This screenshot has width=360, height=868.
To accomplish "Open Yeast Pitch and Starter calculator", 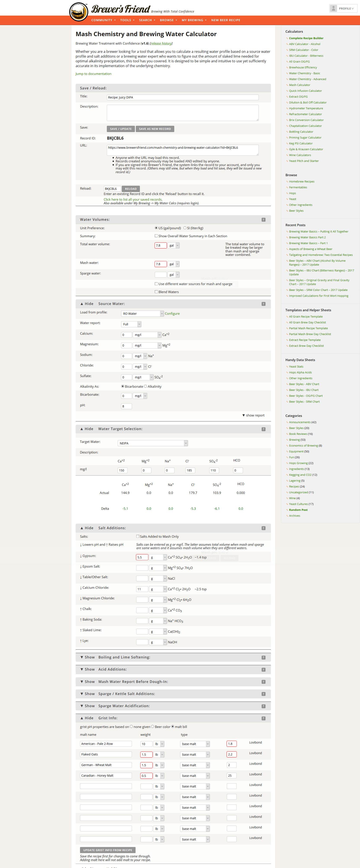I will [x=304, y=161].
